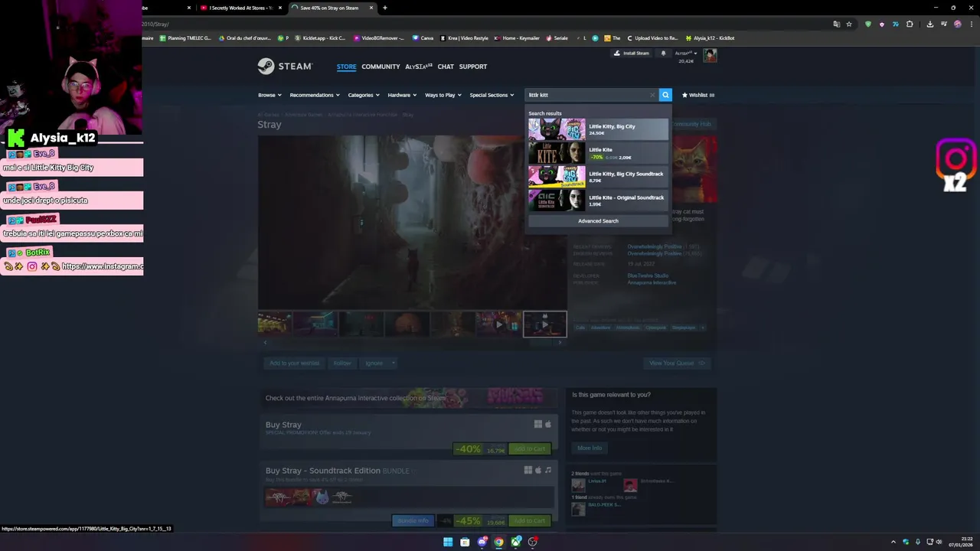Open the STORE menu in Steam header
Viewport: 980px width, 551px height.
[x=346, y=67]
